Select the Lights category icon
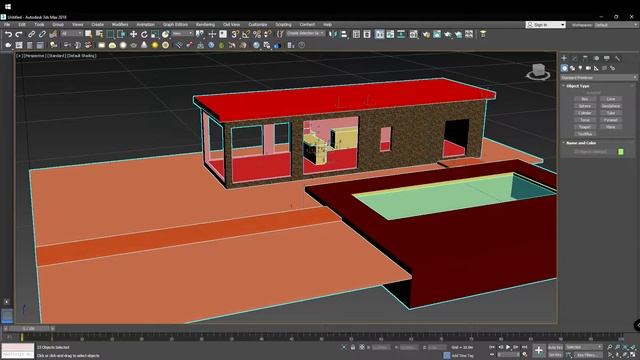This screenshot has width=640, height=360. click(x=580, y=68)
